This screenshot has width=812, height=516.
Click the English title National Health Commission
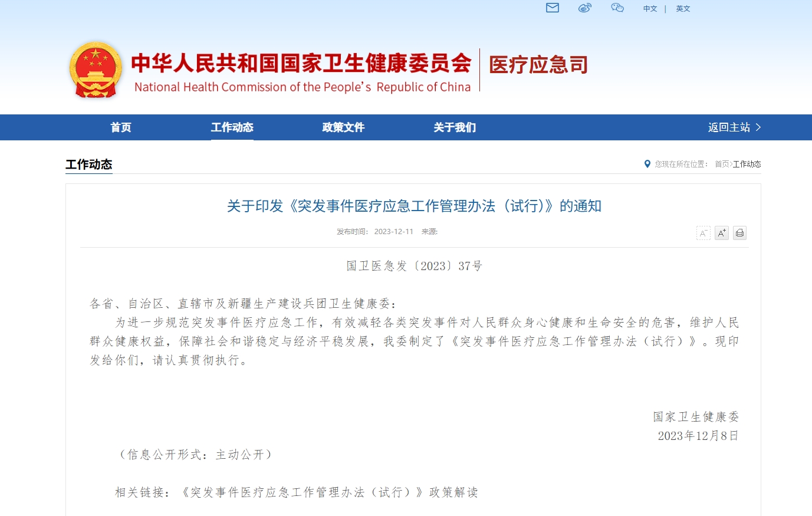(303, 87)
